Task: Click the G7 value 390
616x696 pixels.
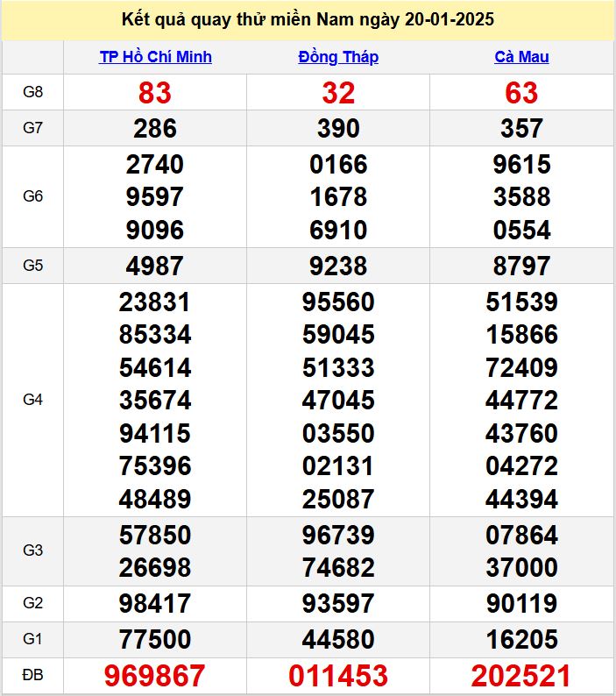Action: click(x=338, y=128)
